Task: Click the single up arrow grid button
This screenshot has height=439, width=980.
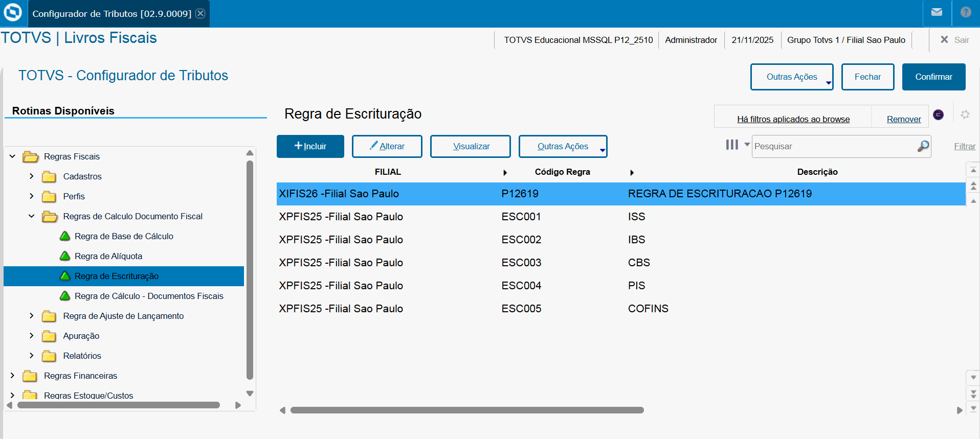Action: [973, 201]
